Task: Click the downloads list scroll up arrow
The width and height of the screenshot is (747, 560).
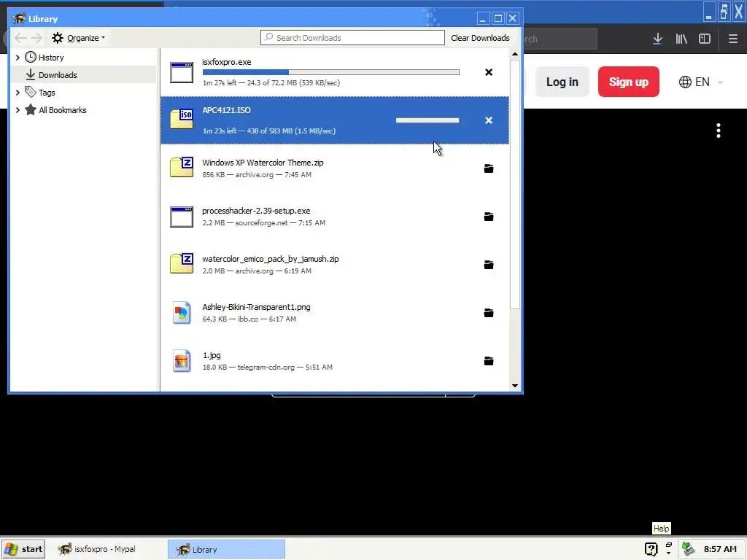Action: tap(514, 54)
